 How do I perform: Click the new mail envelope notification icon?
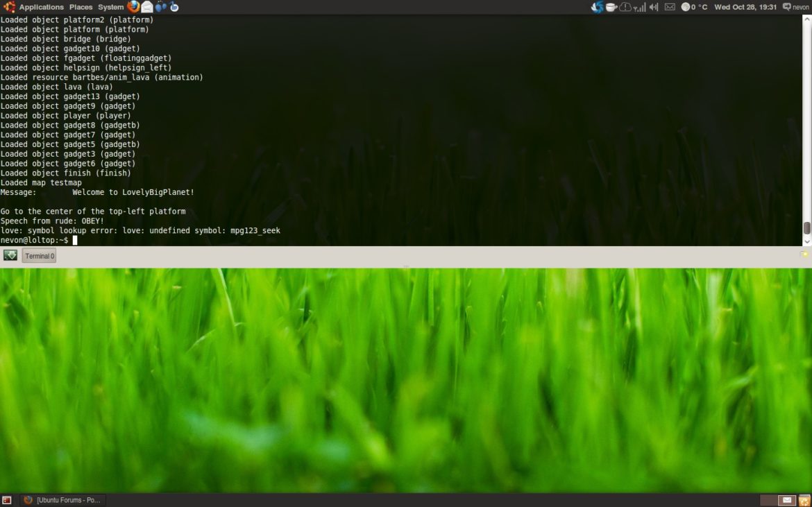(x=668, y=6)
